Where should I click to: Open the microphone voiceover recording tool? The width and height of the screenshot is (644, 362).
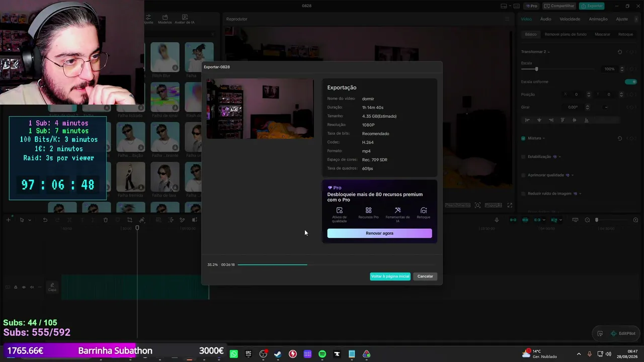coord(497,220)
